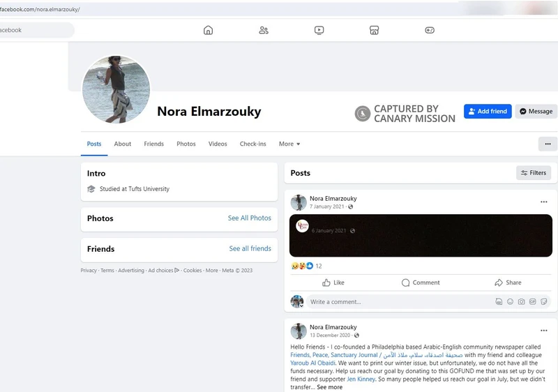This screenshot has width=558, height=392.
Task: Open the Marketplace icon
Action: tap(374, 30)
